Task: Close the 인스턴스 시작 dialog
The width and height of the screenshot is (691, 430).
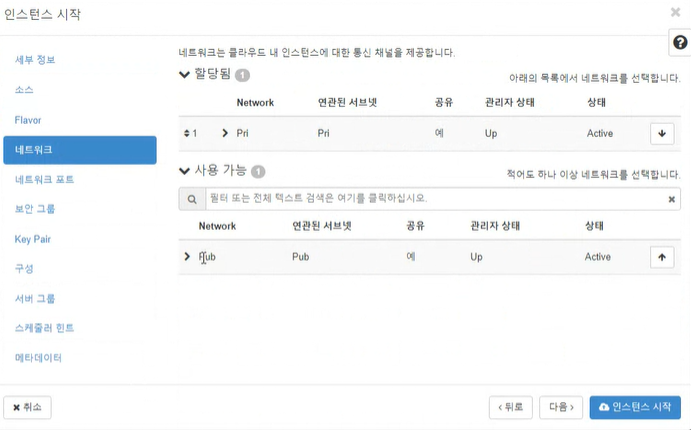Action: point(675,12)
